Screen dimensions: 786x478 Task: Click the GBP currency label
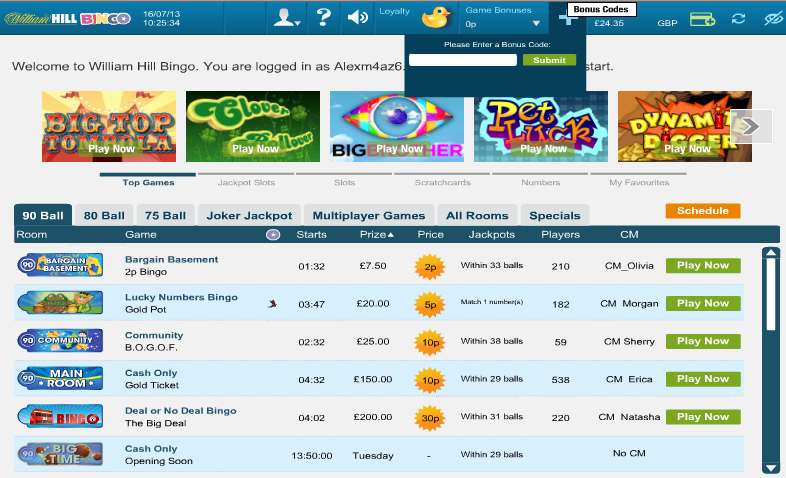667,23
